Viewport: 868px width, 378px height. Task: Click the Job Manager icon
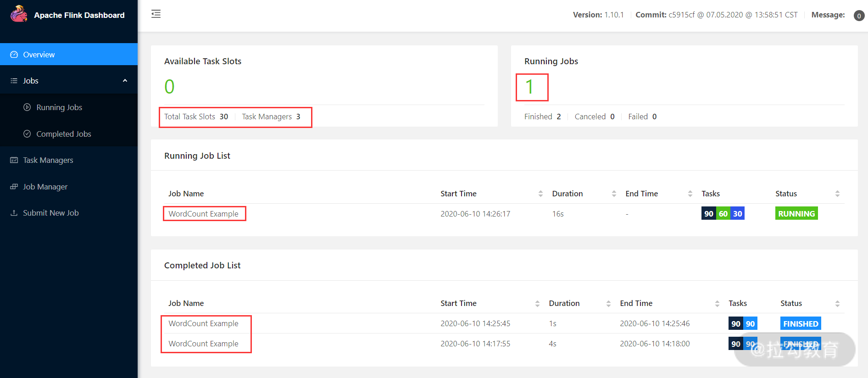coord(14,187)
